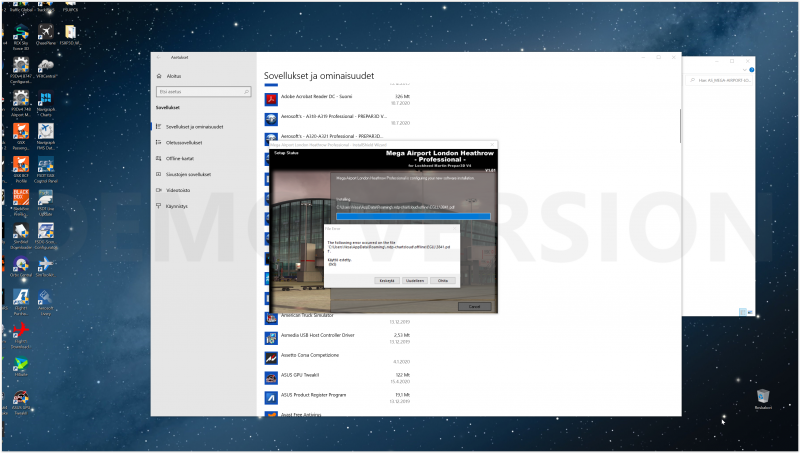Click the back arrow in Settings window
Viewport: 800px width, 453px height.
[x=159, y=58]
